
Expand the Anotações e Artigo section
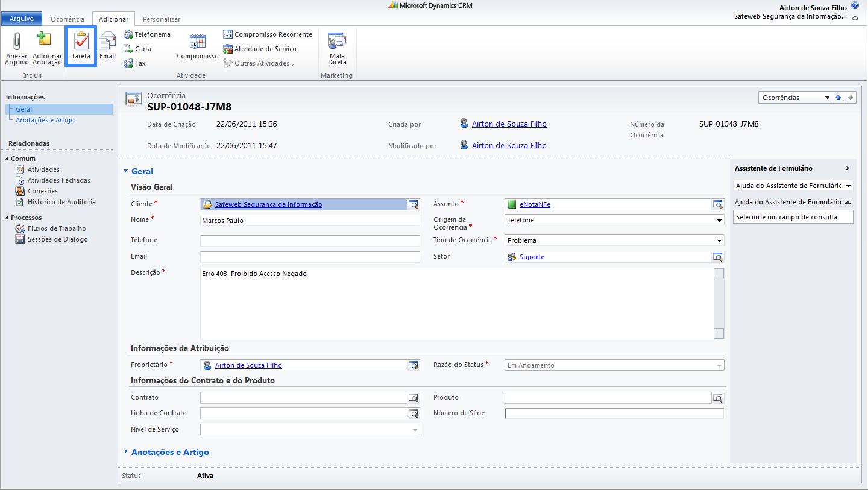pos(126,451)
